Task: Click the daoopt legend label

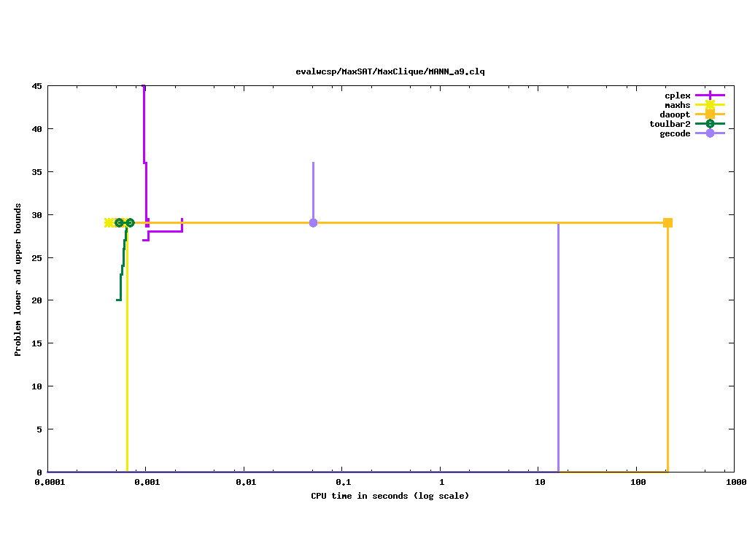Action: [x=675, y=114]
